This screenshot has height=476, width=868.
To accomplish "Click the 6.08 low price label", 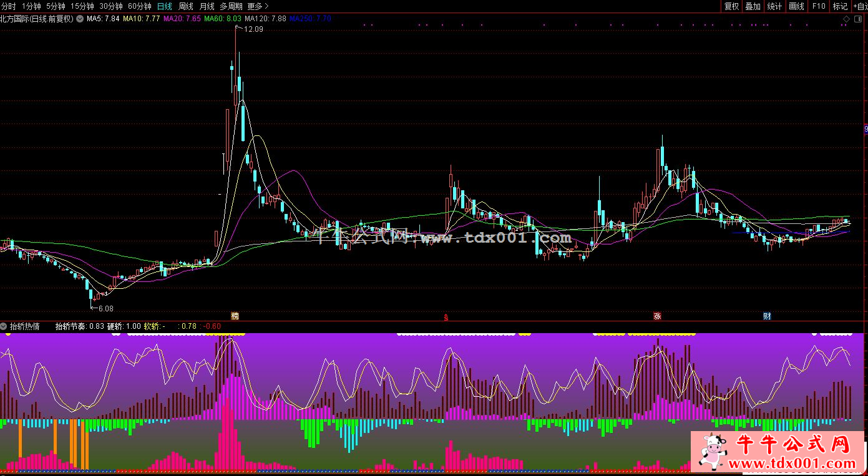I will tap(106, 308).
